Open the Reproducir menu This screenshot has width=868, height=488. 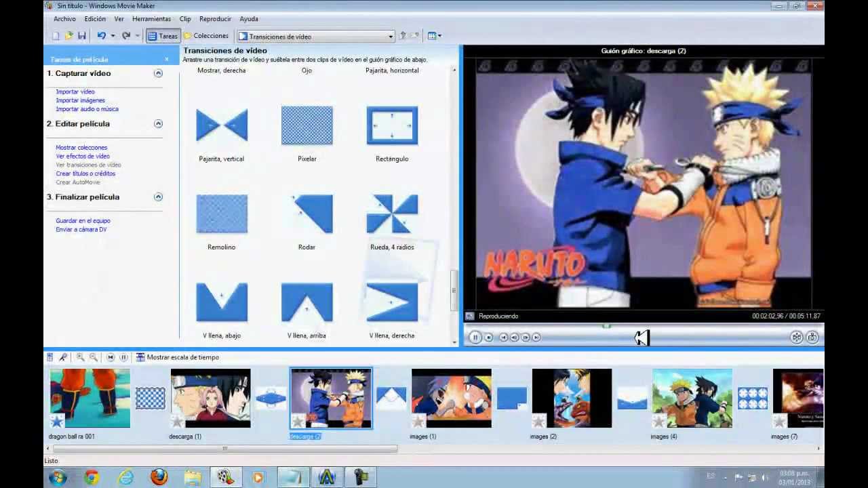(x=216, y=19)
